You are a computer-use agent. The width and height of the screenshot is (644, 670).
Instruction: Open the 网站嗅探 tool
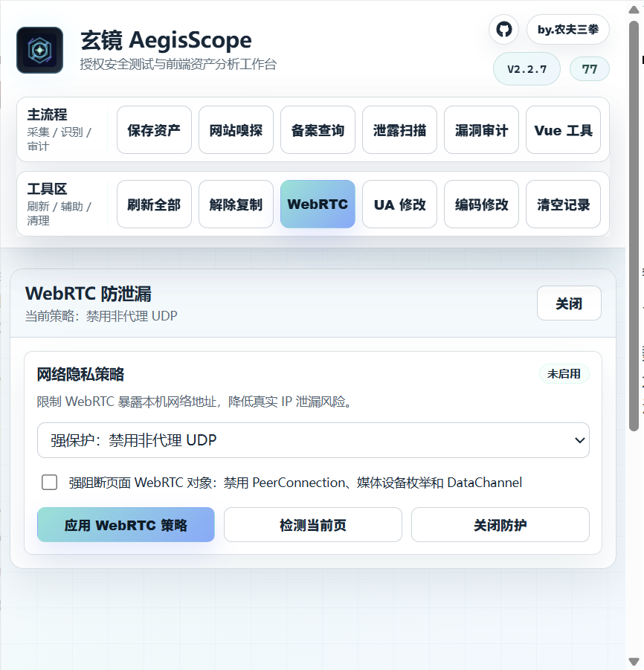[x=236, y=130]
